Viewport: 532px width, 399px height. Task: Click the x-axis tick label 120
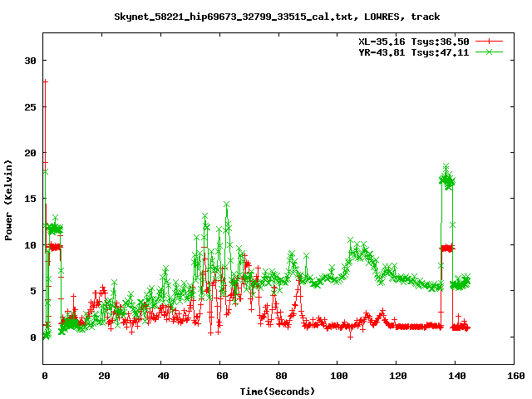pos(397,376)
